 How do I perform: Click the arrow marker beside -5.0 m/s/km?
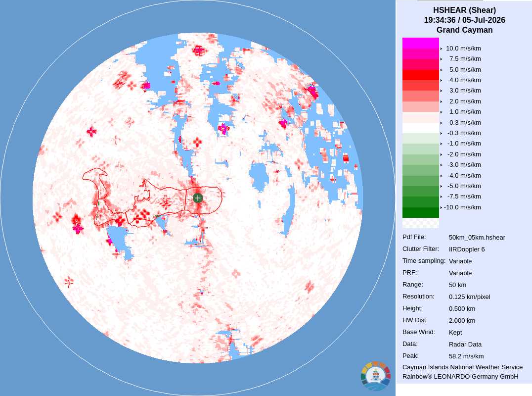(441, 186)
